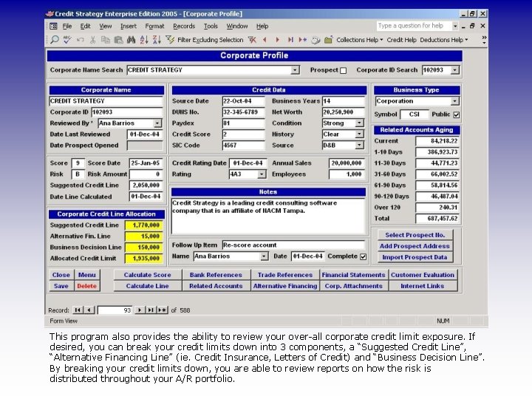Click the Trade References button
Screen dimensions: 532x399
pyautogui.click(x=285, y=275)
